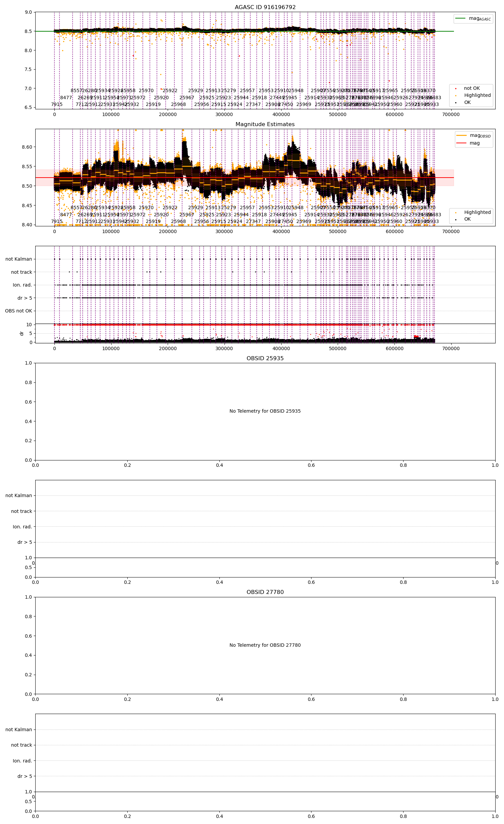This screenshot has height=824, width=504.
Task: Click the 700000 x-tick of top plot
Action: click(451, 114)
